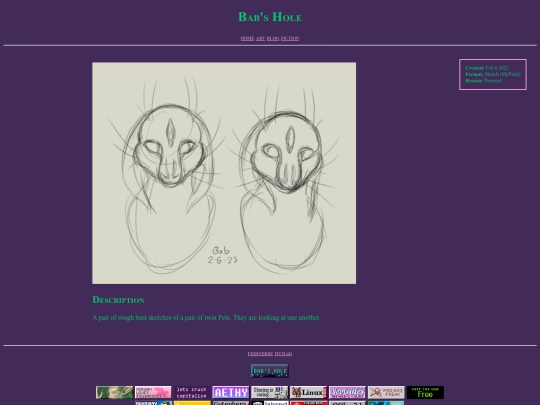
Task: Click the NeoCities badge
Action: [347, 392]
